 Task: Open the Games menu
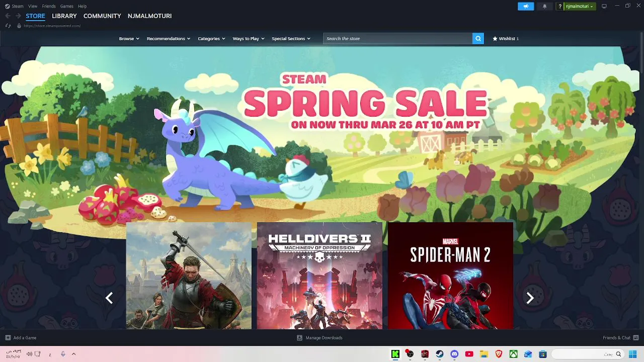[x=67, y=6]
